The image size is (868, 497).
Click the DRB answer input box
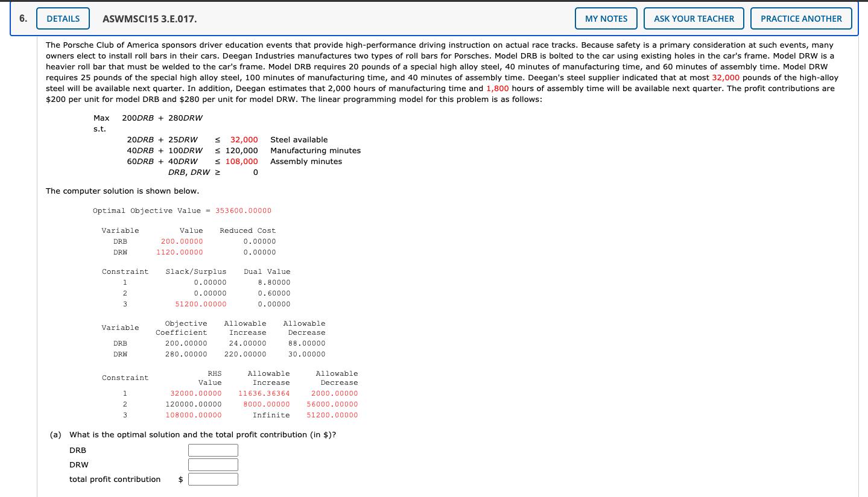[212, 450]
